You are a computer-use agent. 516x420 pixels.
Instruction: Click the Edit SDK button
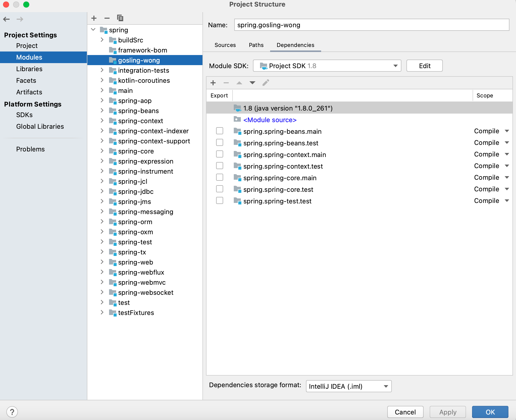coord(424,66)
